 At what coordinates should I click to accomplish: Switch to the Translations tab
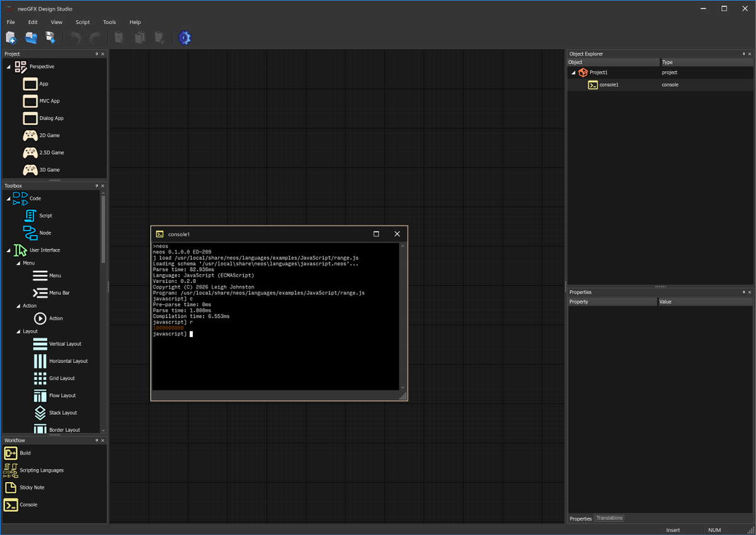pyautogui.click(x=609, y=518)
